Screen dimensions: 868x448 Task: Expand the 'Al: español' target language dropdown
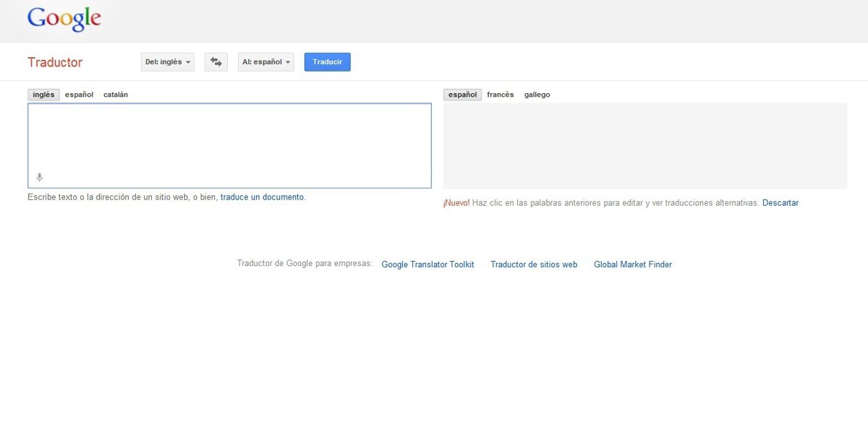[x=266, y=62]
